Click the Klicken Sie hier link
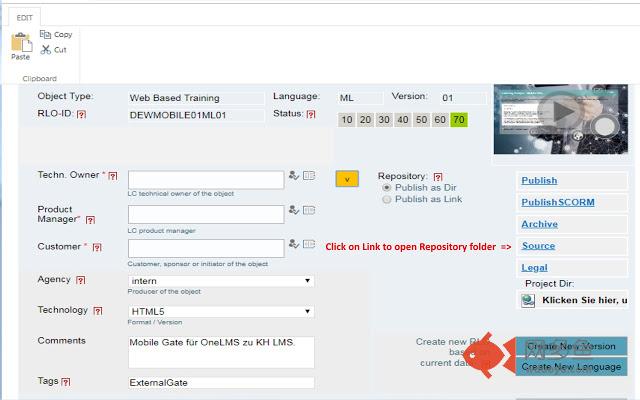This screenshot has height=400, width=640. tap(584, 300)
